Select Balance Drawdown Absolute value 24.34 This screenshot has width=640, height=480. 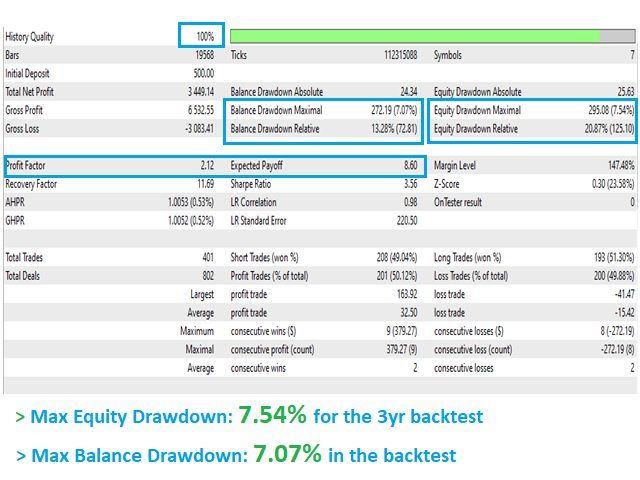(x=409, y=92)
